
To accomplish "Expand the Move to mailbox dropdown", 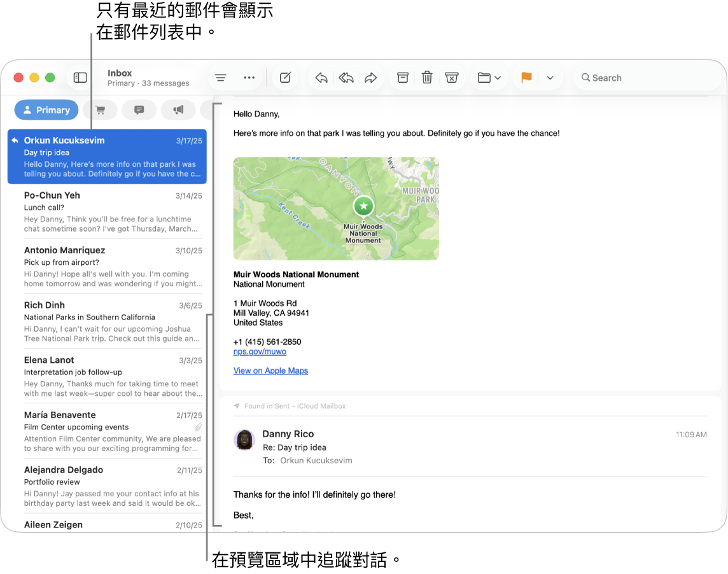I will pos(489,78).
